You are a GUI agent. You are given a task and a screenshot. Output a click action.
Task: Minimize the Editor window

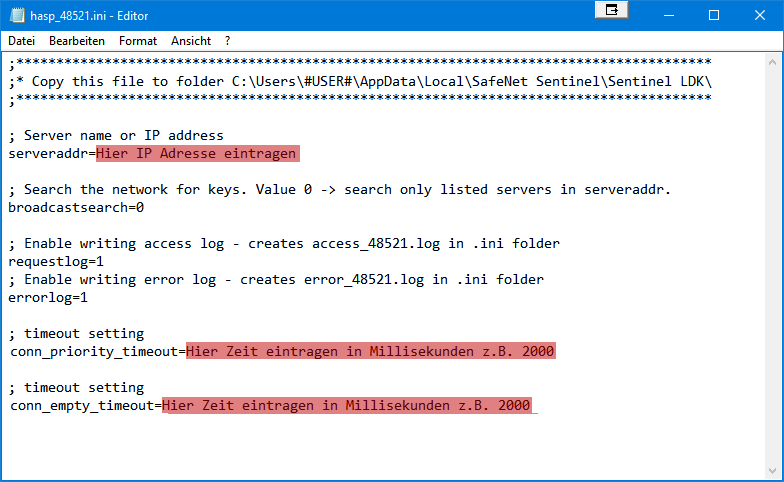668,16
